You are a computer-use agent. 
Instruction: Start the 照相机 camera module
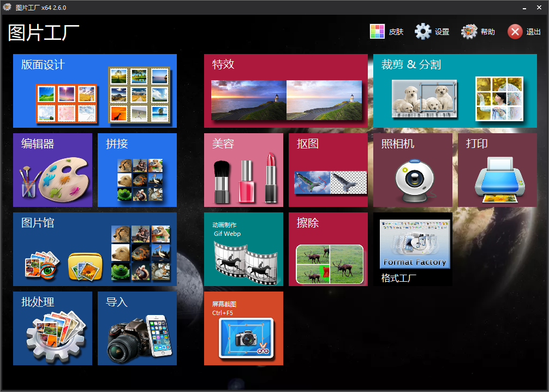[x=413, y=170]
